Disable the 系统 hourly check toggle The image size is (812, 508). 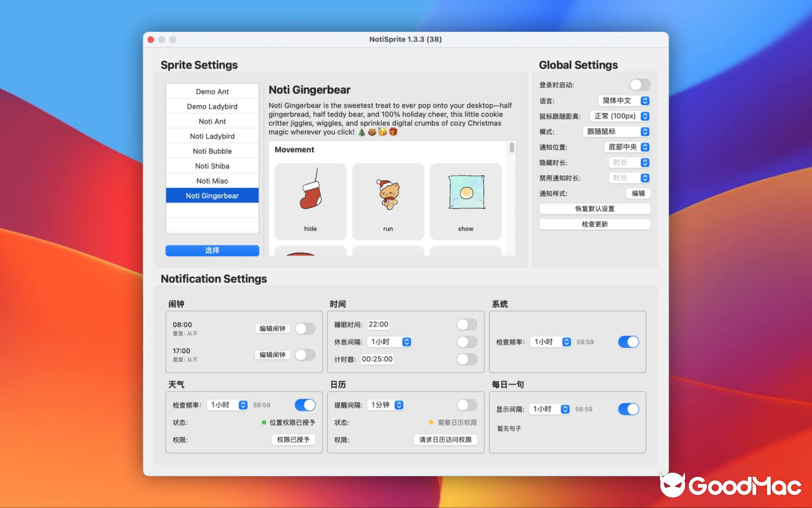tap(628, 342)
